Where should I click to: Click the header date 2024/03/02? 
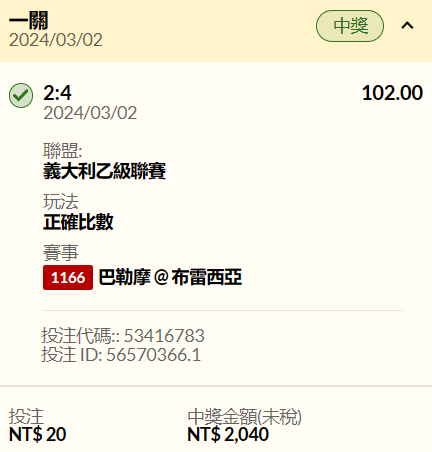(56, 40)
